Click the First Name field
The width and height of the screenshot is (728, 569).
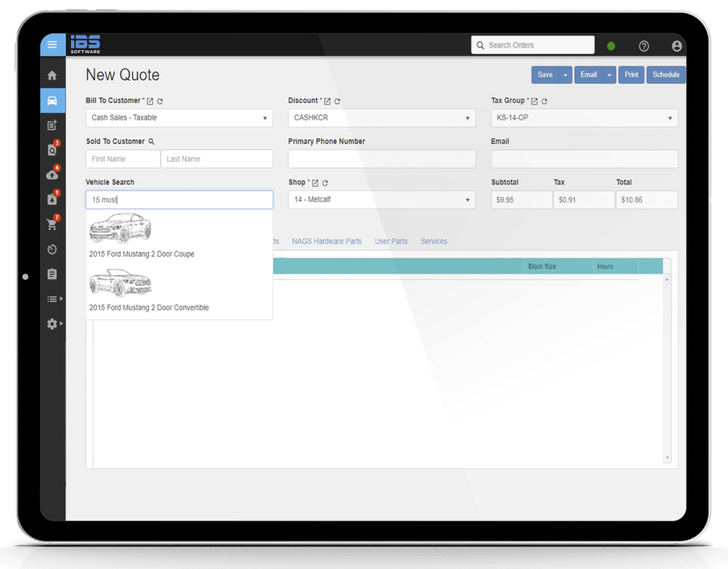click(x=123, y=159)
